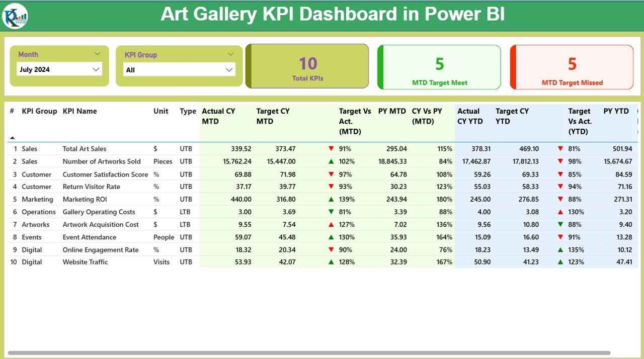
Task: Select the Return Visitor Rate row name
Action: coord(91,187)
